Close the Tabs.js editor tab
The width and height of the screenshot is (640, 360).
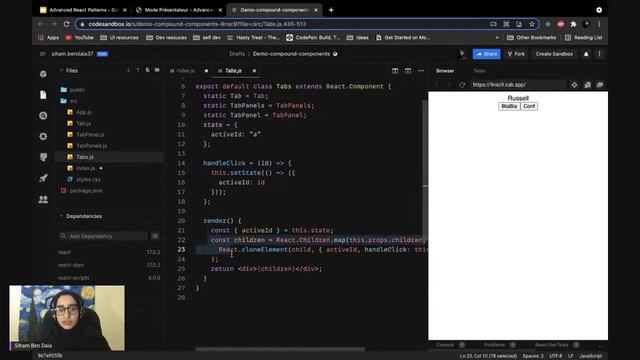point(254,71)
